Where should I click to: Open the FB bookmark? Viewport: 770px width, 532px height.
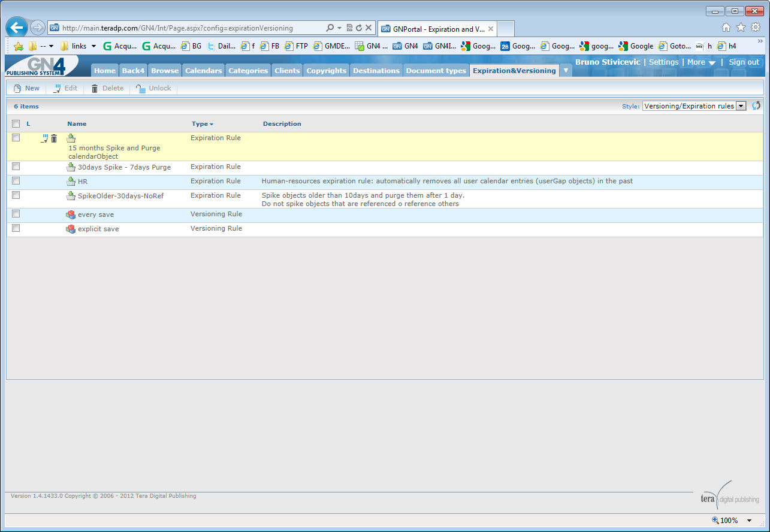pos(269,46)
